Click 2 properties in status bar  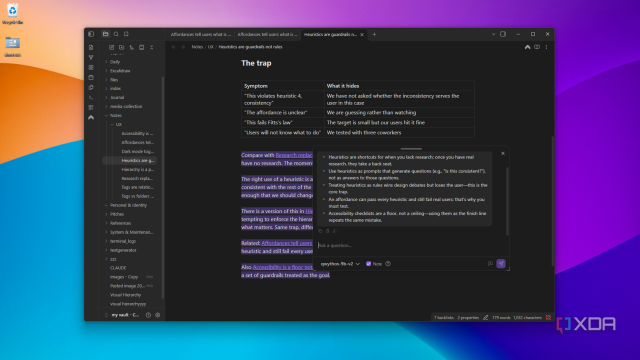[468, 317]
